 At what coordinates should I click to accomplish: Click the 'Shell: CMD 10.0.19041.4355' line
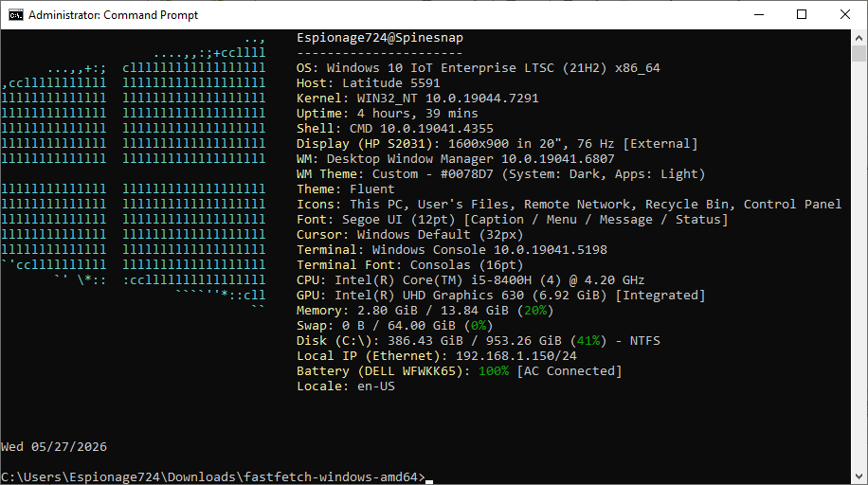pos(395,129)
